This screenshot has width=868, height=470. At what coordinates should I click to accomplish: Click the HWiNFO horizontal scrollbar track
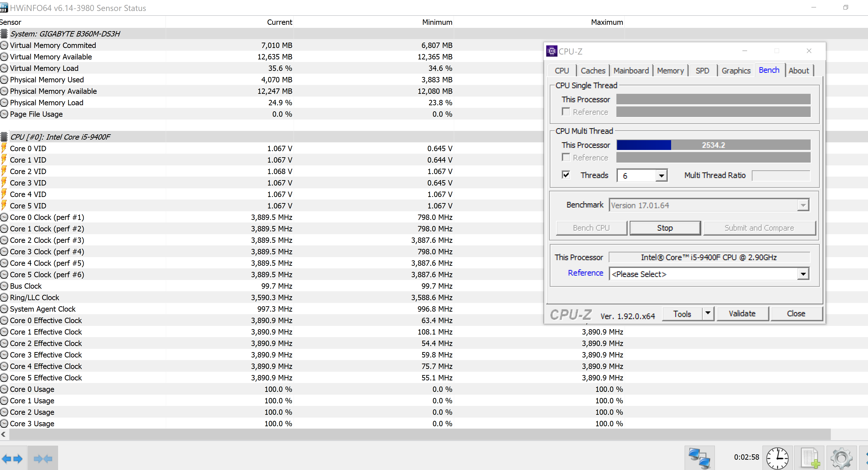[420, 434]
